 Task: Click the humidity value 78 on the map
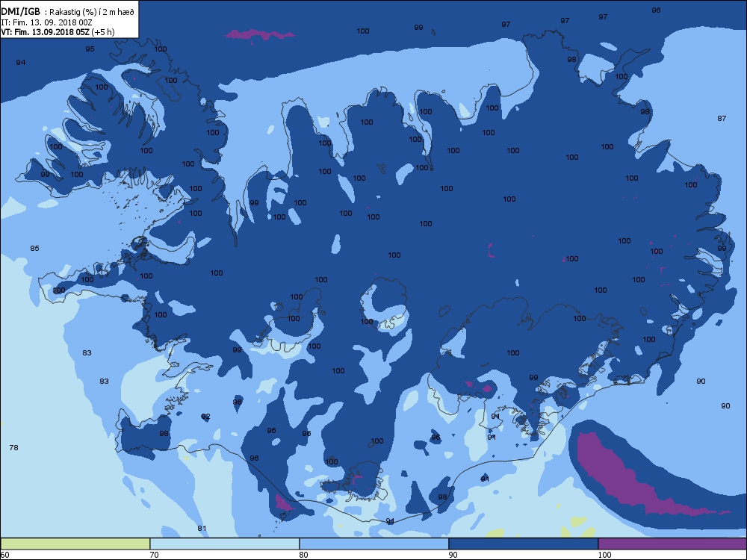pos(13,447)
